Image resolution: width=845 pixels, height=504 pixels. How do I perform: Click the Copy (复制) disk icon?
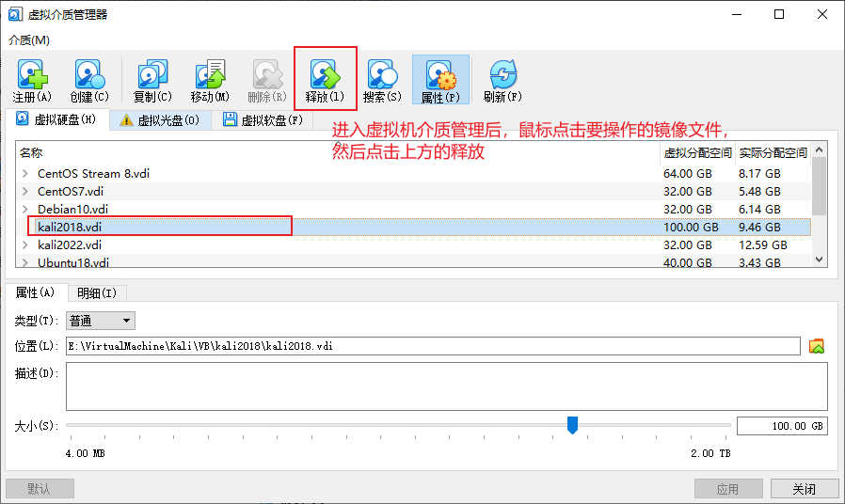tap(151, 75)
